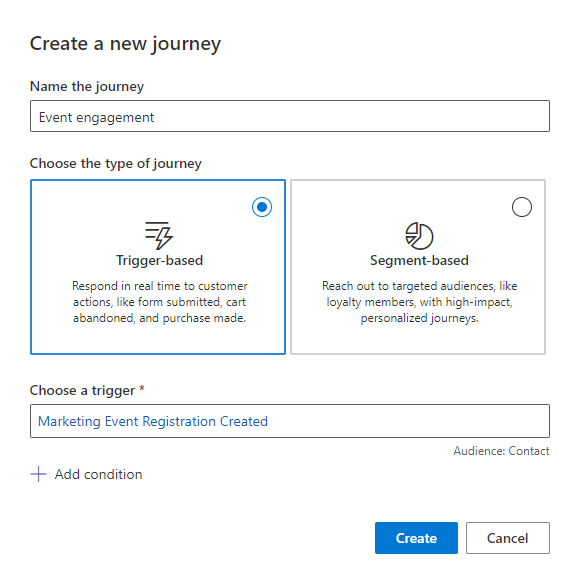Click the Audience: Contact label
The height and width of the screenshot is (583, 580).
click(501, 451)
